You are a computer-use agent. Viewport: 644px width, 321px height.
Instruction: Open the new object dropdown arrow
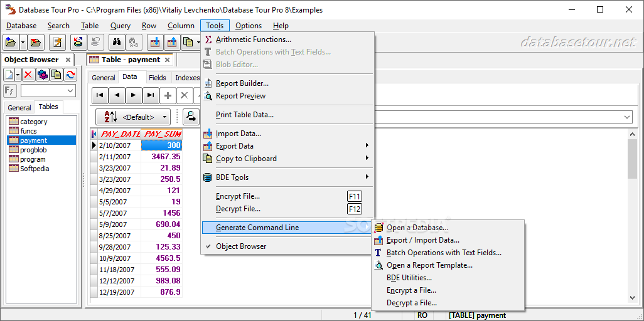point(18,75)
